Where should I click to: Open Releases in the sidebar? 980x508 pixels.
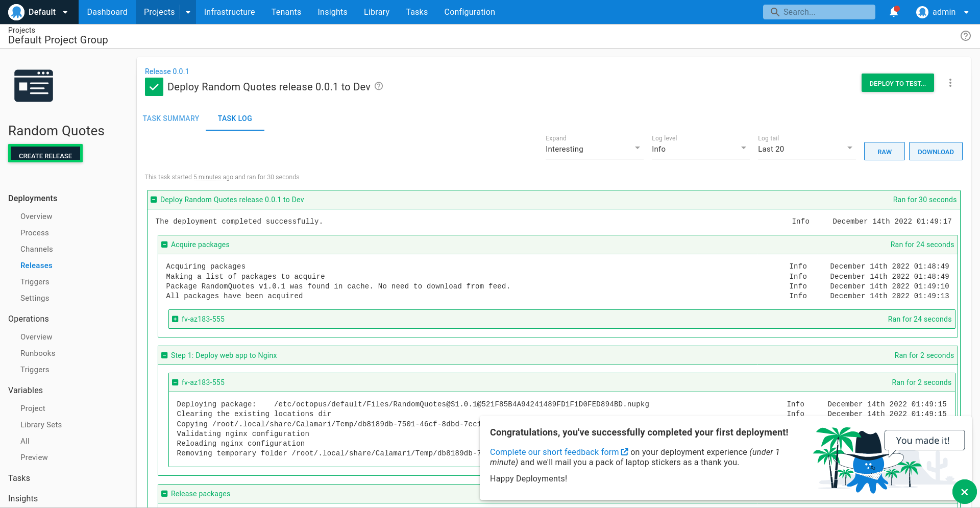36,265
